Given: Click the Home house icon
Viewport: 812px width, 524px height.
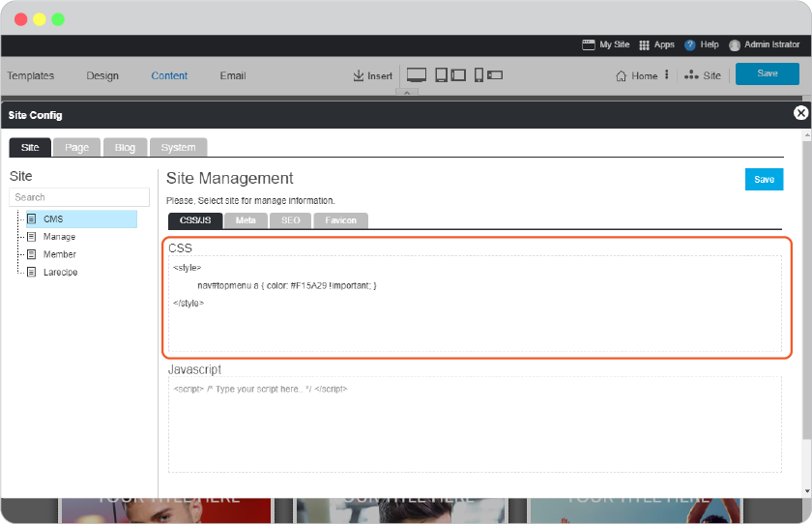Looking at the screenshot, I should tap(621, 76).
